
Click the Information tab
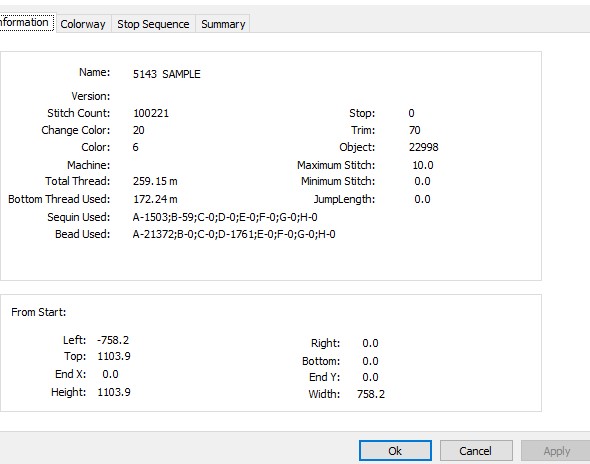tap(26, 22)
